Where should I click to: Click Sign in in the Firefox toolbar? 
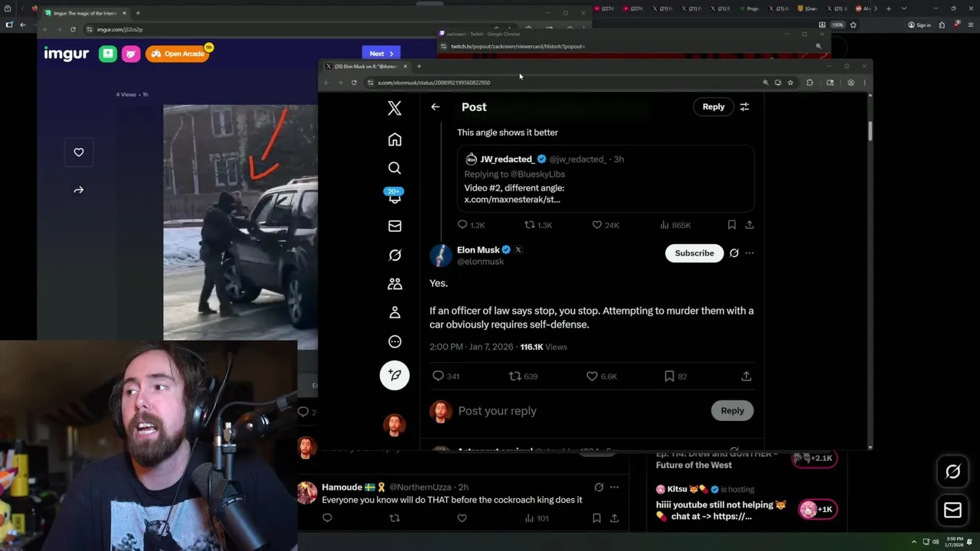point(920,24)
